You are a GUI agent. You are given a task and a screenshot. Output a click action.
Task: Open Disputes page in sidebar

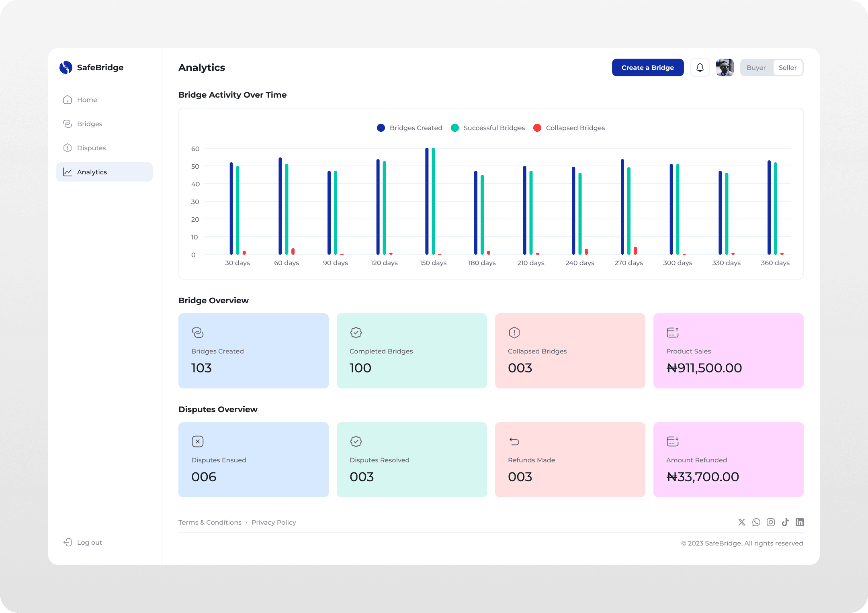coord(91,148)
